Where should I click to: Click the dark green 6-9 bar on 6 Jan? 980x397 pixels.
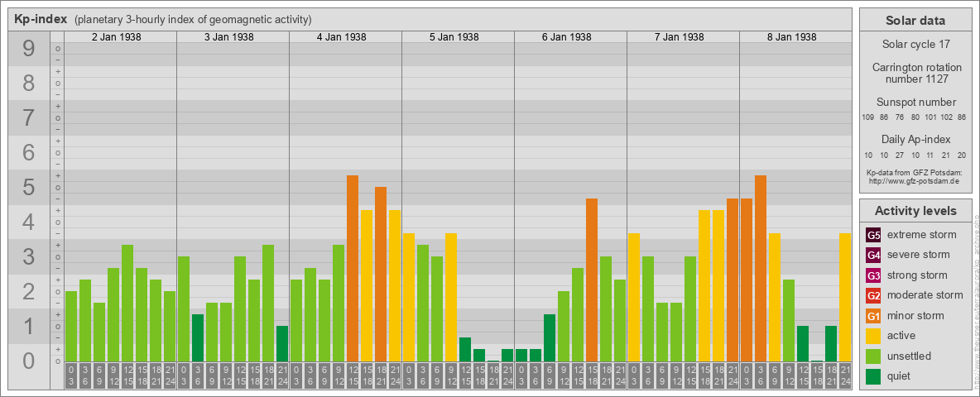point(550,338)
